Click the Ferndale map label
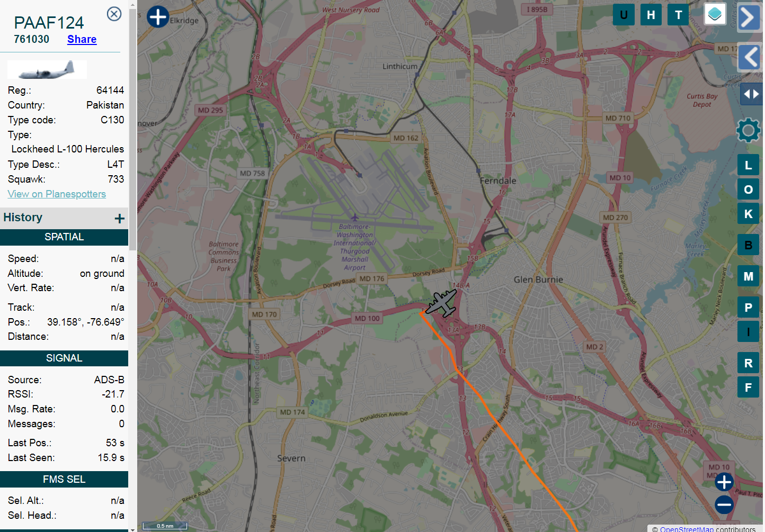This screenshot has width=765, height=532. coord(497,181)
